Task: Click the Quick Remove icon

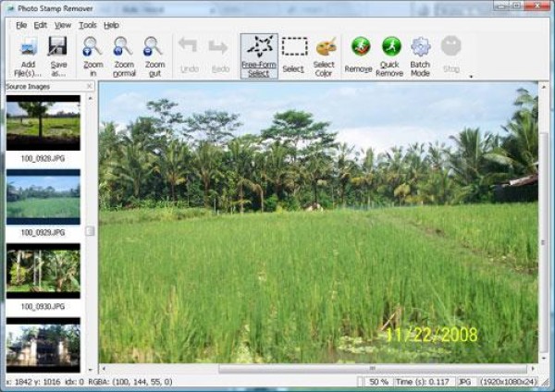Action: (391, 47)
